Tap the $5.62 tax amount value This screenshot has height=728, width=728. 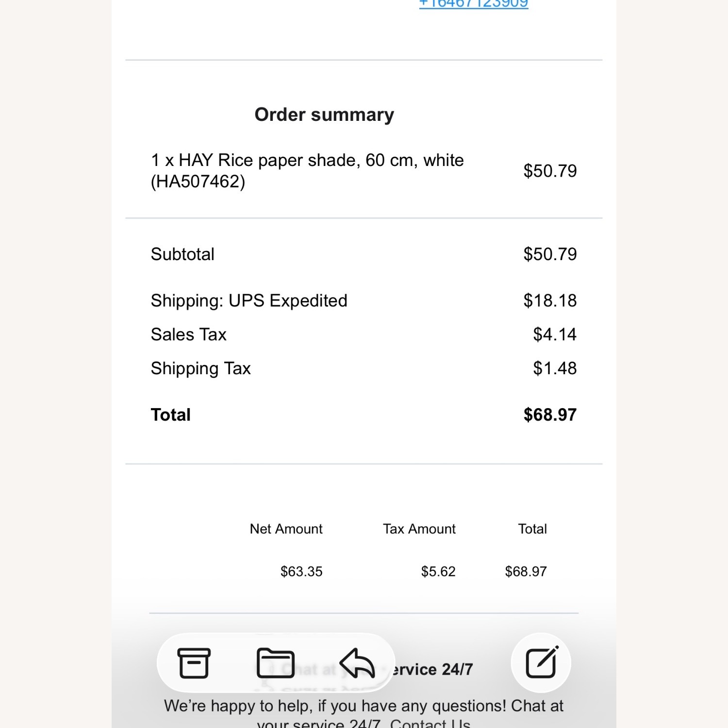pyautogui.click(x=438, y=572)
